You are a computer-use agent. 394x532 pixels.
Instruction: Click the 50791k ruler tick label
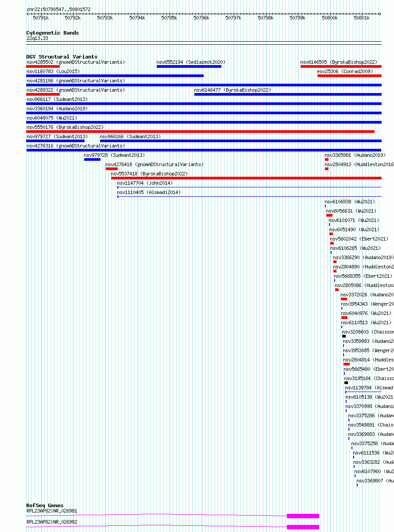click(41, 18)
